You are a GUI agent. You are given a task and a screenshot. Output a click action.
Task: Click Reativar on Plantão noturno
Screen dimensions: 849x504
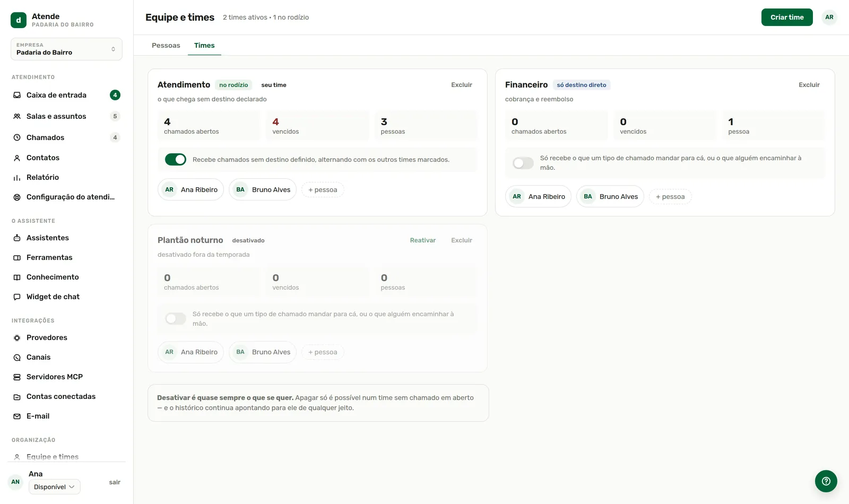tap(423, 240)
